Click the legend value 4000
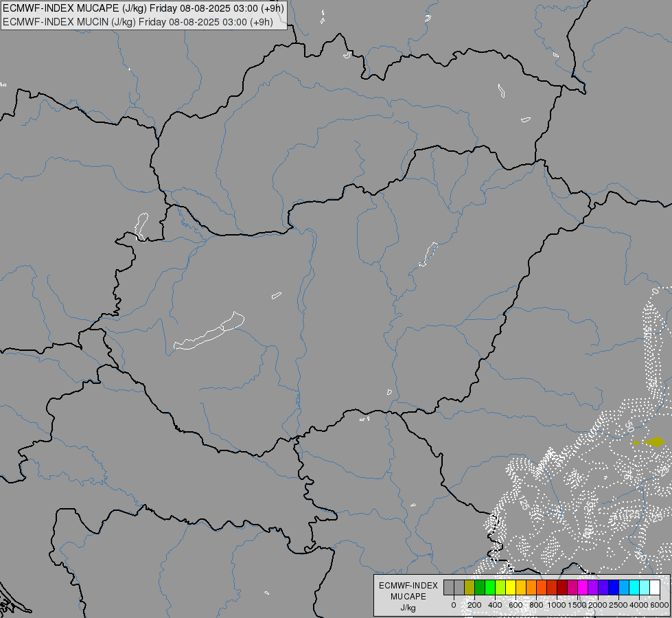 pyautogui.click(x=640, y=605)
